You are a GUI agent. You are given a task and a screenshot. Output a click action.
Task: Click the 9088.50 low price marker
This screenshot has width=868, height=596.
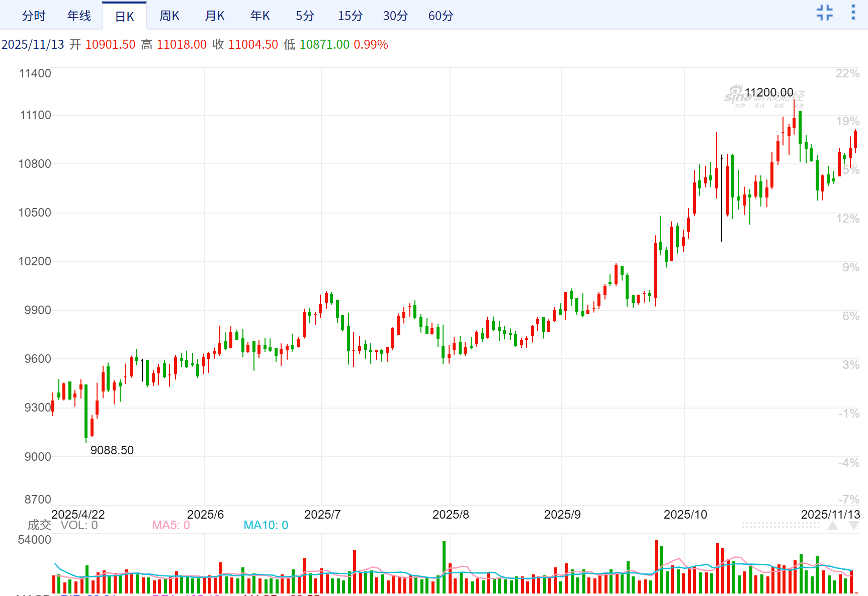click(x=112, y=450)
